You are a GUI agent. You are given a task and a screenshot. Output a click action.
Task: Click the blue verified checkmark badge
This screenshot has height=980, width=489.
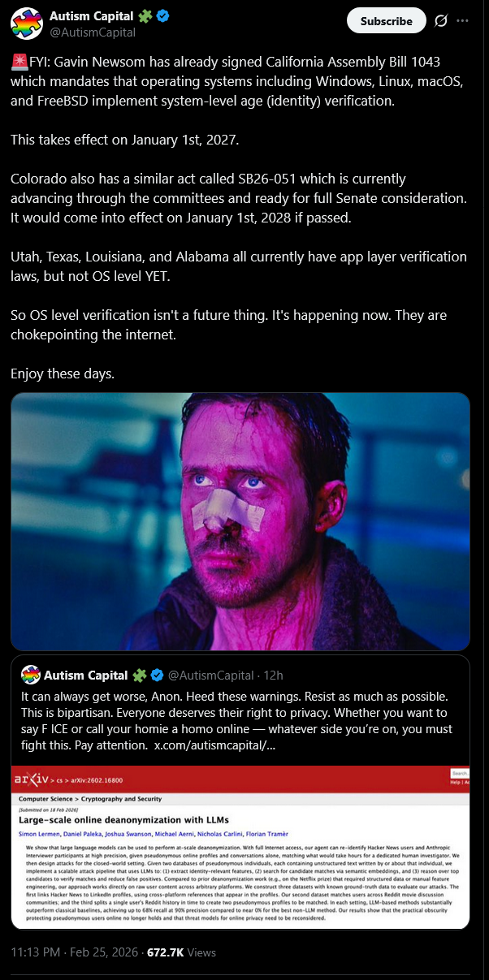coord(162,16)
